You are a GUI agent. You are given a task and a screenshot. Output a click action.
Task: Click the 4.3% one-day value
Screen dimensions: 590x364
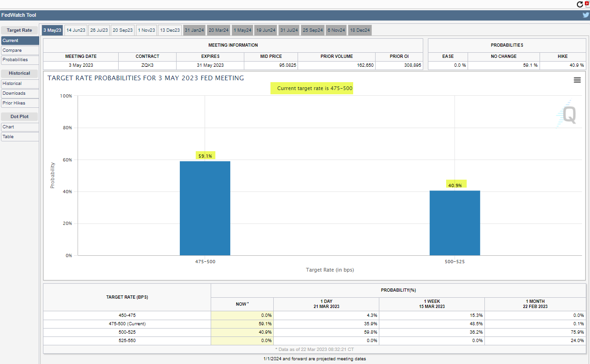[372, 315]
